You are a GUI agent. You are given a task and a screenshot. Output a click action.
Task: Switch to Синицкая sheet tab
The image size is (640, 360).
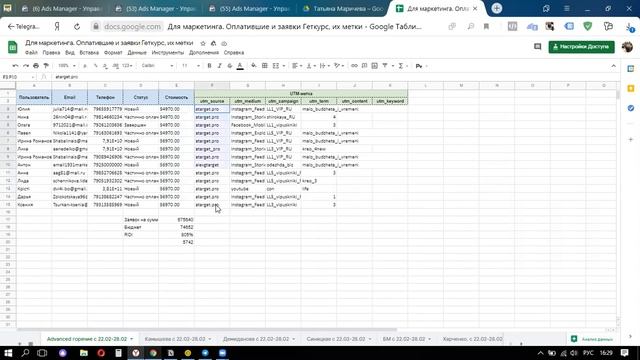pos(339,339)
